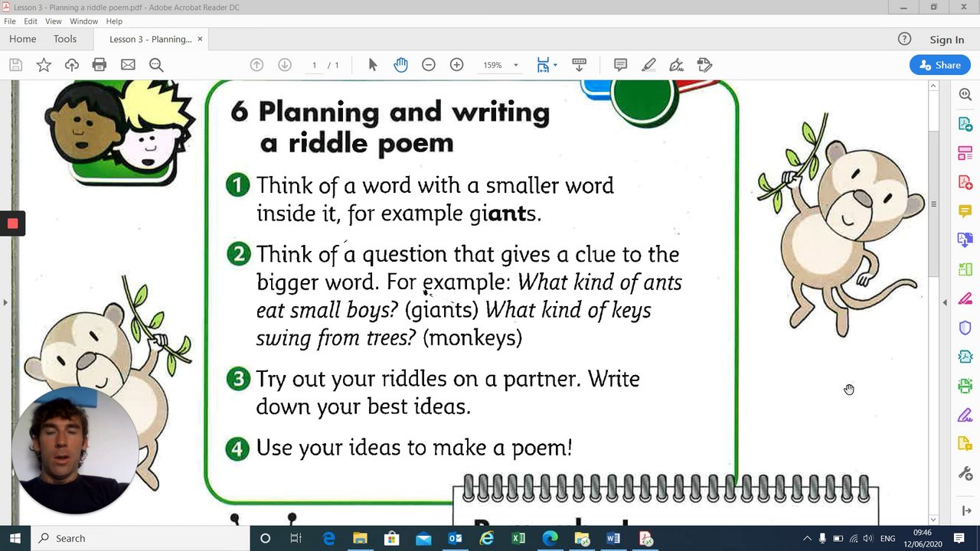Go to the next page arrow

285,65
